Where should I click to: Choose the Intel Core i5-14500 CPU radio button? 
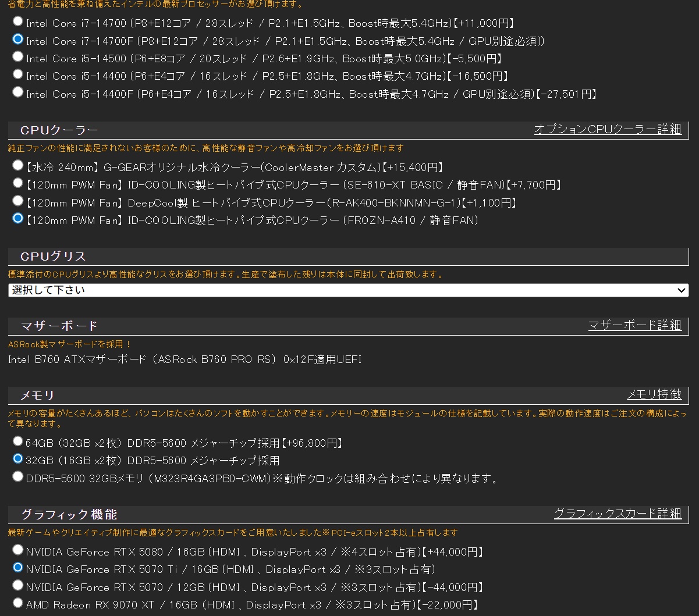(x=17, y=56)
